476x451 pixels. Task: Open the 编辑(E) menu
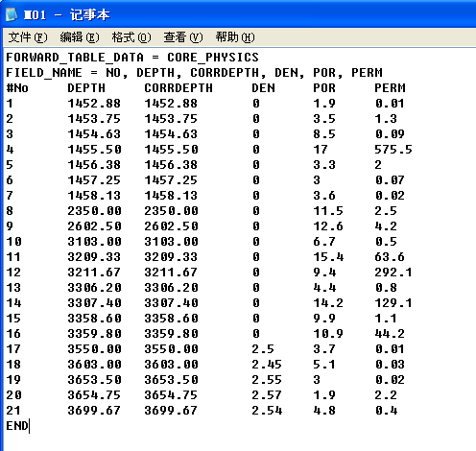click(80, 37)
